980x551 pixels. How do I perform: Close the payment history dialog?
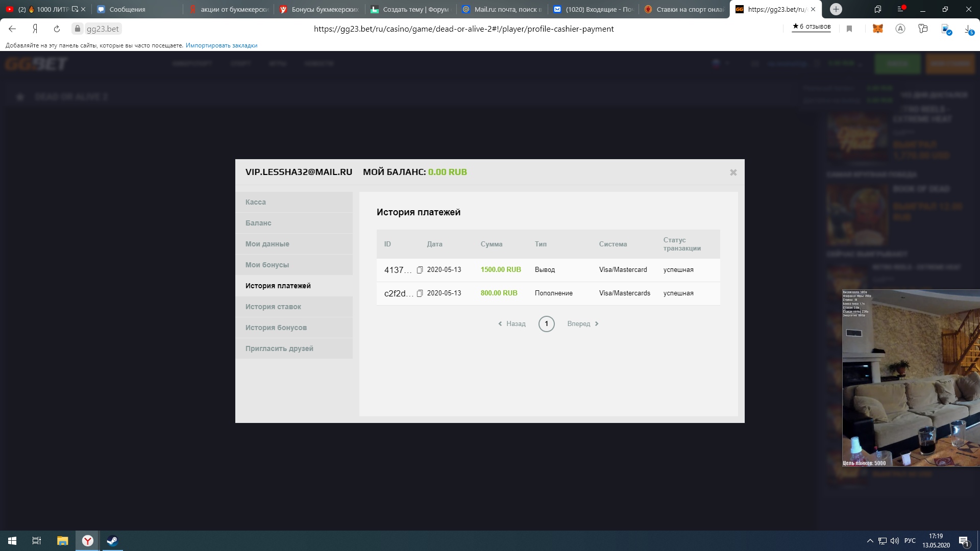(733, 172)
